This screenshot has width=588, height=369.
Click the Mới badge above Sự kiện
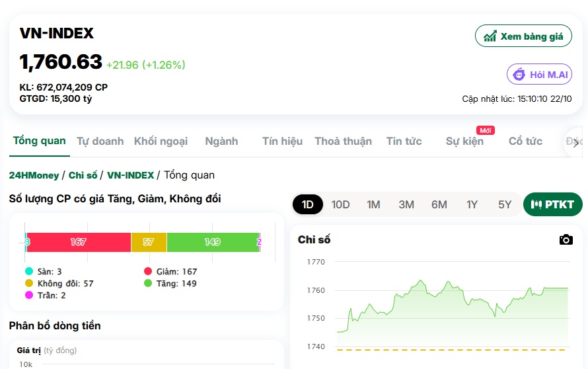[x=485, y=130]
